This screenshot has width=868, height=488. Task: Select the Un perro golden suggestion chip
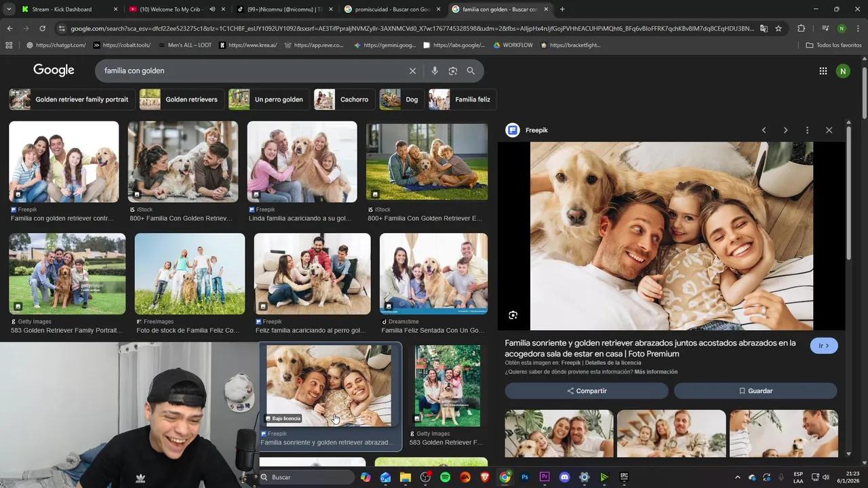point(268,99)
